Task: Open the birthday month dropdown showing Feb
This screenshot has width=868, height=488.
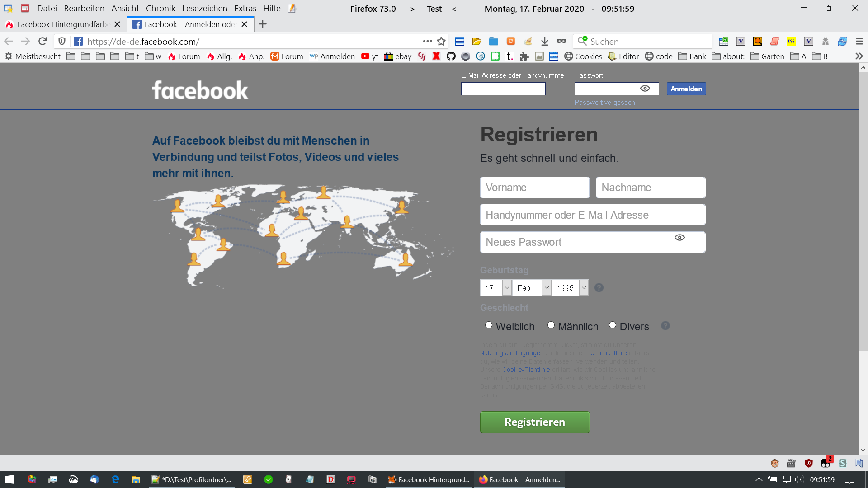Action: pyautogui.click(x=532, y=288)
